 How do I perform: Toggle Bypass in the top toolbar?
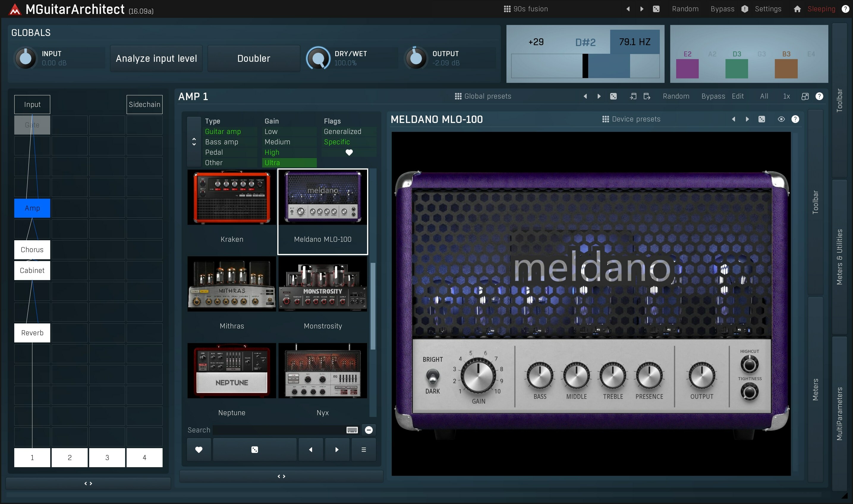coord(722,9)
